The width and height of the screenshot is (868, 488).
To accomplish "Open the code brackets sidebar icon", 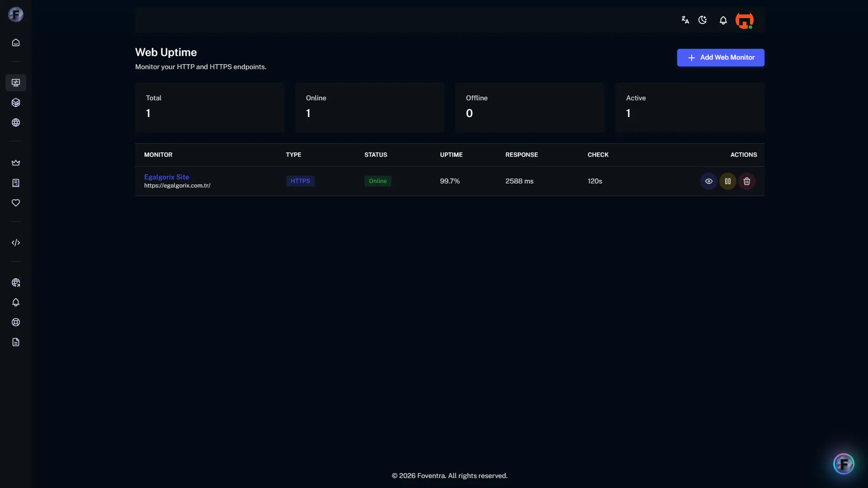I will coord(16,243).
